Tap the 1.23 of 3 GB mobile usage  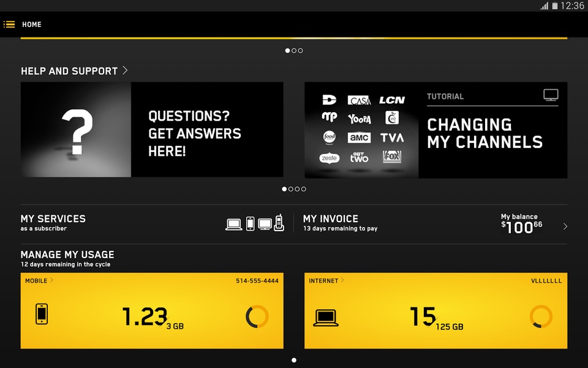point(153,318)
